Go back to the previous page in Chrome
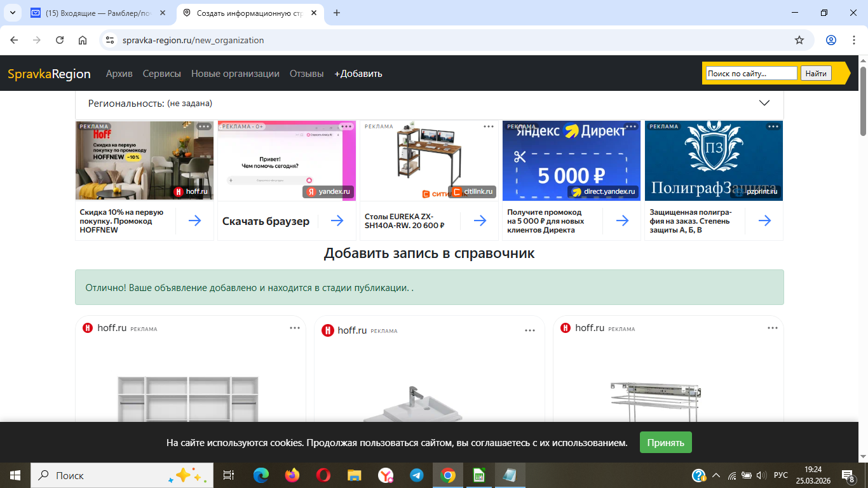Screen dimensions: 868x488 tap(14, 40)
